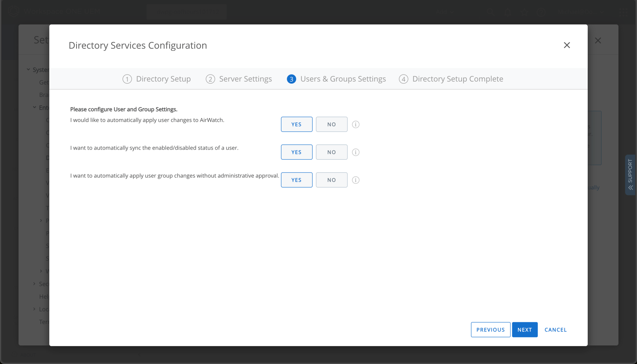The width and height of the screenshot is (637, 364).
Task: Click CANCEL to abort directory setup
Action: pyautogui.click(x=555, y=330)
